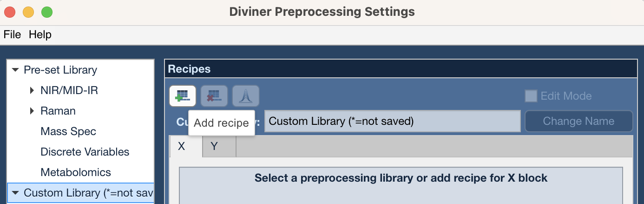Image resolution: width=644 pixels, height=204 pixels.
Task: Select the NIR/MID-IR library label
Action: [x=69, y=90]
